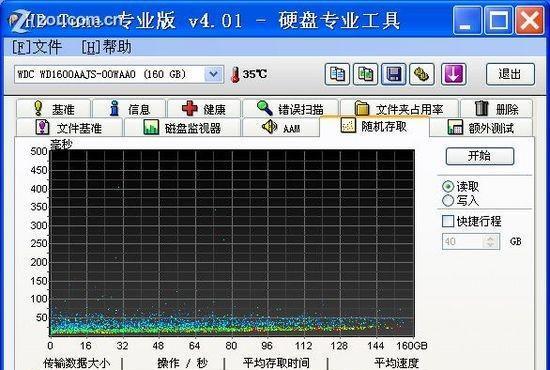Click the 操作 / 秒 column header
Image resolution: width=550 pixels, height=370 pixels.
pyautogui.click(x=182, y=363)
